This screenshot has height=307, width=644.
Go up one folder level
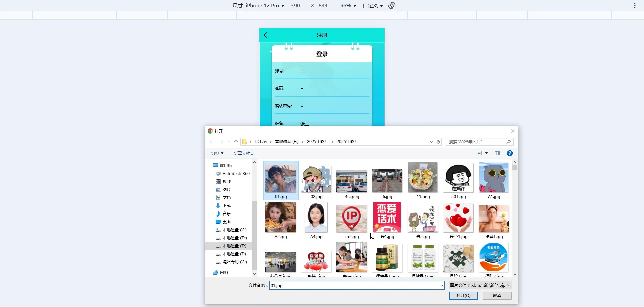click(x=236, y=142)
